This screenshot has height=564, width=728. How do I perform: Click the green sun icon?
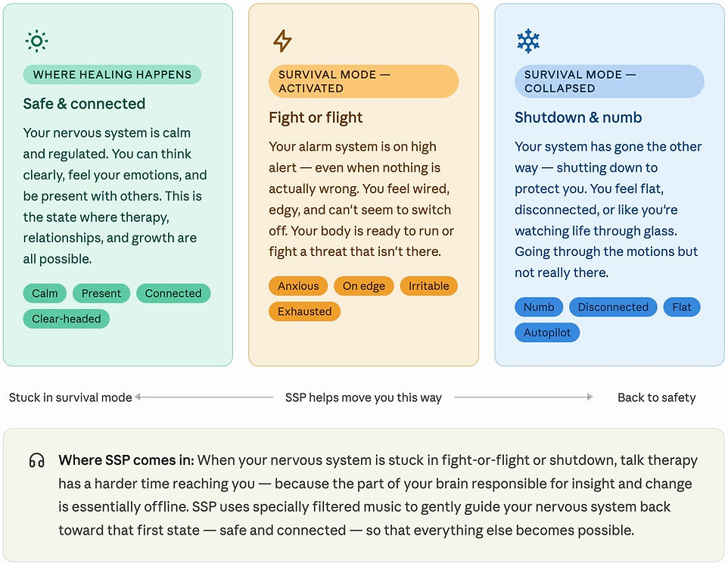coord(36,41)
